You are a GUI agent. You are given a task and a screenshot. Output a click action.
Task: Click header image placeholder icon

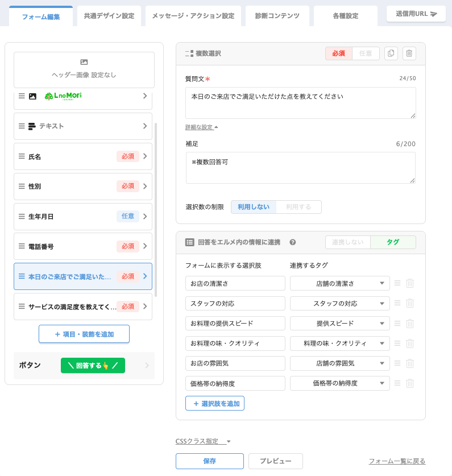click(x=84, y=62)
